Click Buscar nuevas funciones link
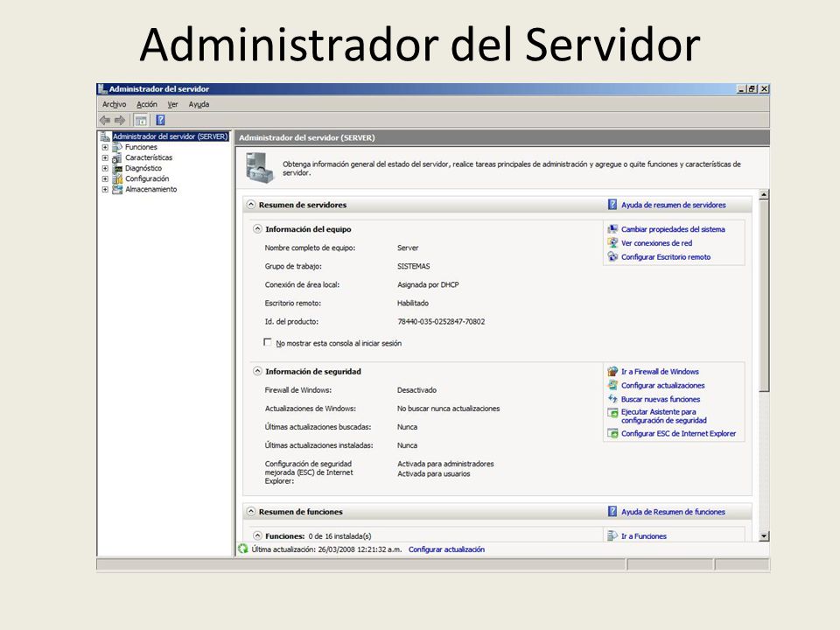 [661, 399]
